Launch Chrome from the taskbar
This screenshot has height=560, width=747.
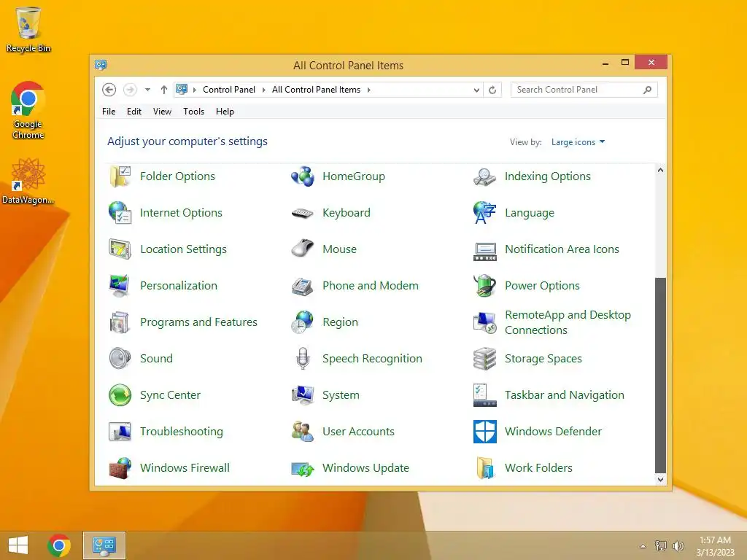[x=59, y=545]
